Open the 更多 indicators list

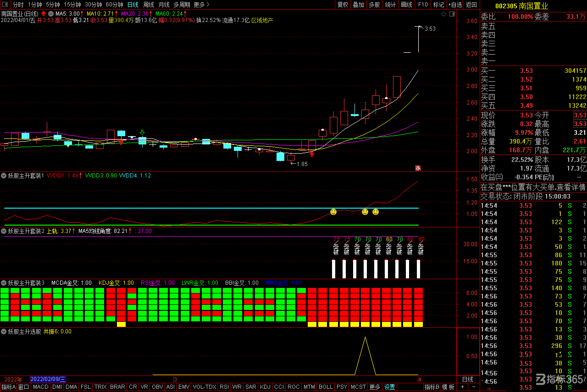click(375, 387)
